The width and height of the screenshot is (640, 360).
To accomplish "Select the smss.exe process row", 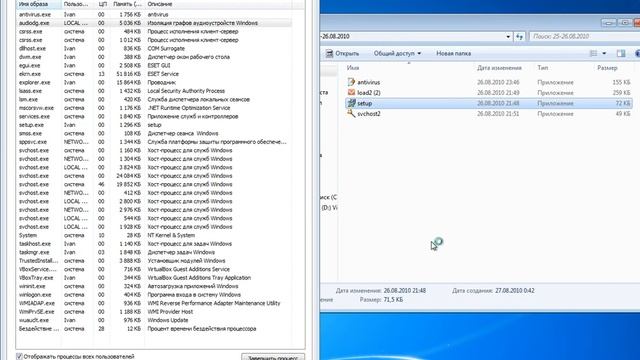I will tap(154, 133).
